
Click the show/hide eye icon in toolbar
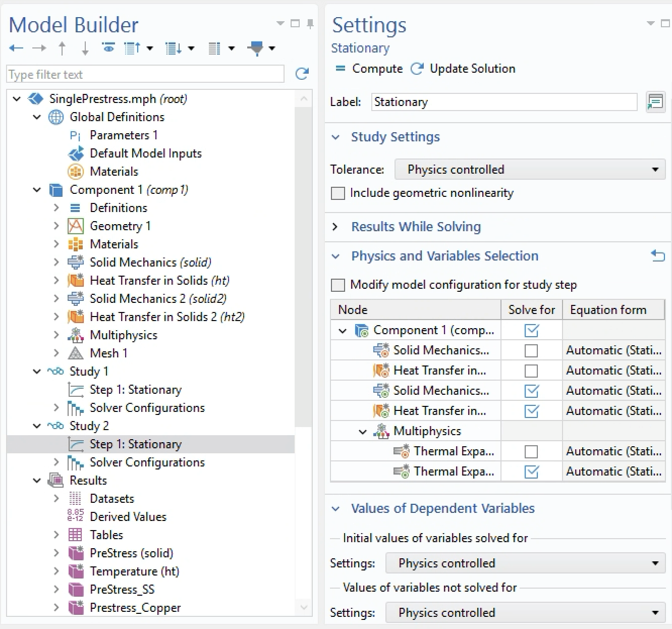[x=108, y=48]
